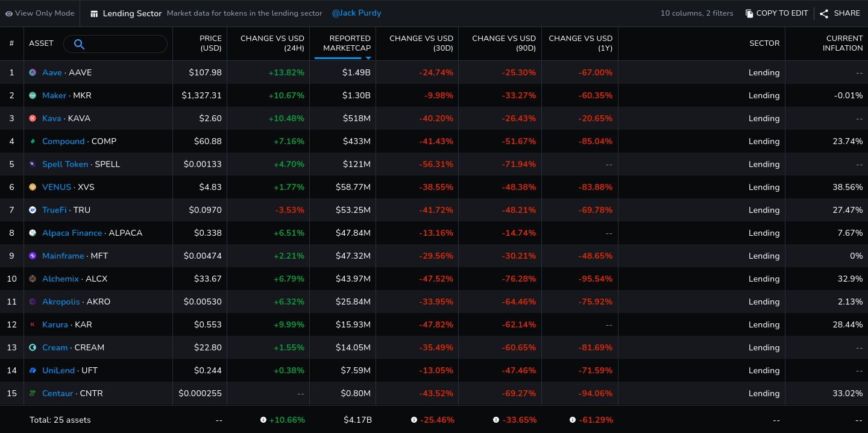Focus the asset search field
This screenshot has width=868, height=433.
click(116, 44)
